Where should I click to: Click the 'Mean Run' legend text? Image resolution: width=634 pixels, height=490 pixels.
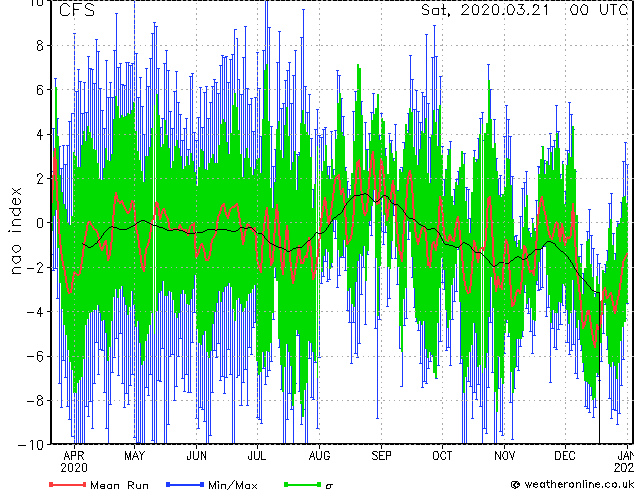click(x=119, y=485)
